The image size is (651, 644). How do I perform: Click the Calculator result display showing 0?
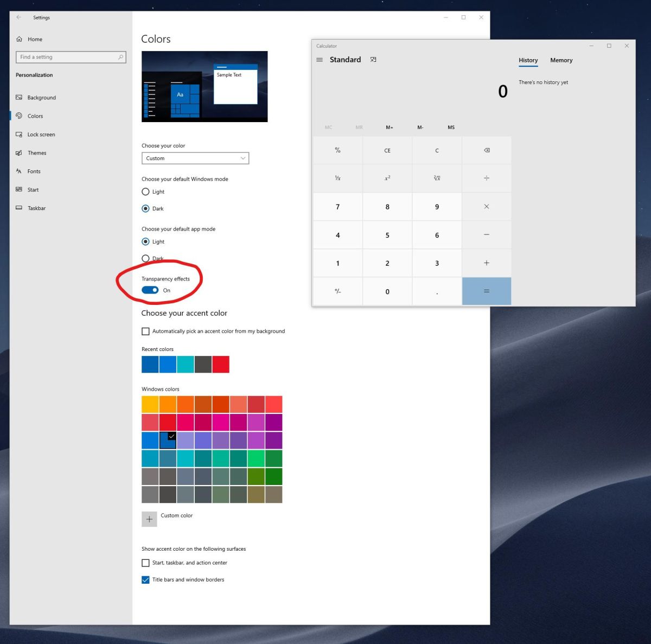pyautogui.click(x=503, y=91)
